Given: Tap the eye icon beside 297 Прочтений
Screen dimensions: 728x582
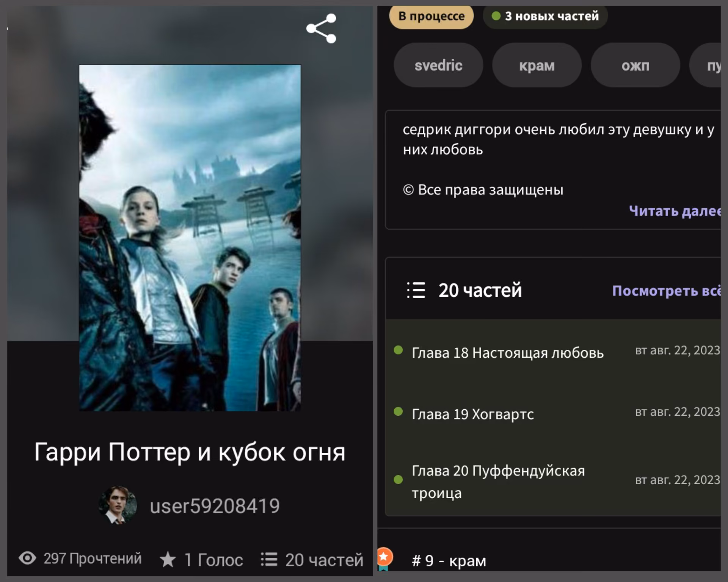Looking at the screenshot, I should pyautogui.click(x=27, y=558).
